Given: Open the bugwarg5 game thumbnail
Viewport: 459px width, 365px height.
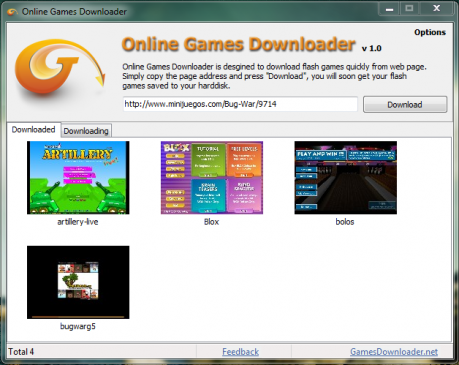Looking at the screenshot, I should [x=78, y=282].
